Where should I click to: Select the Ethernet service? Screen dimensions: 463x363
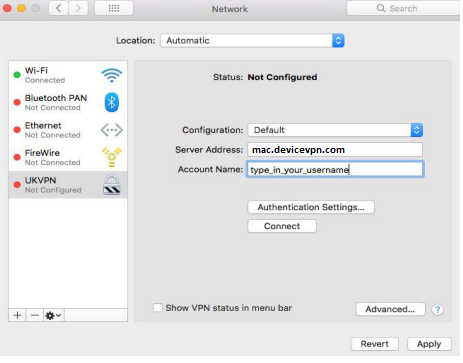(x=68, y=130)
